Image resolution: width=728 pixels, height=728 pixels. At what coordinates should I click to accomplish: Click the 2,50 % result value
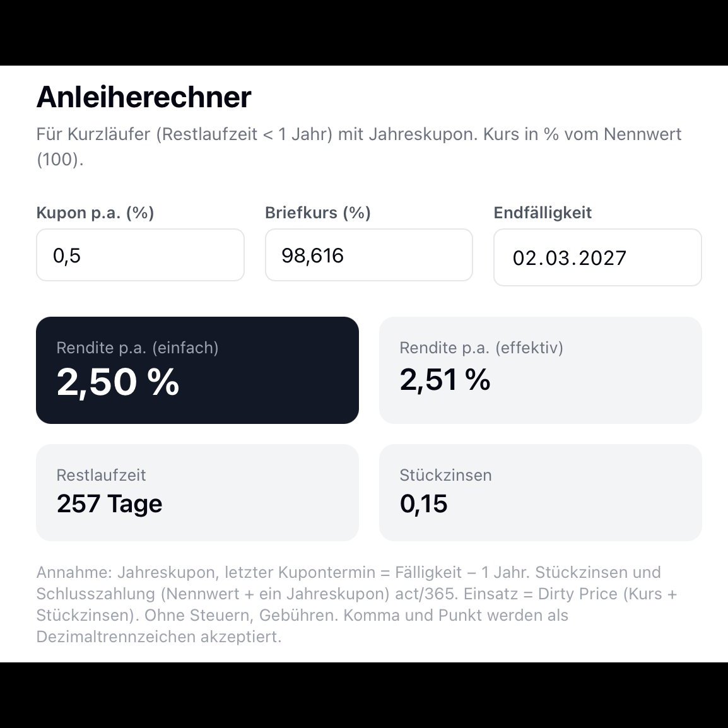click(x=118, y=382)
